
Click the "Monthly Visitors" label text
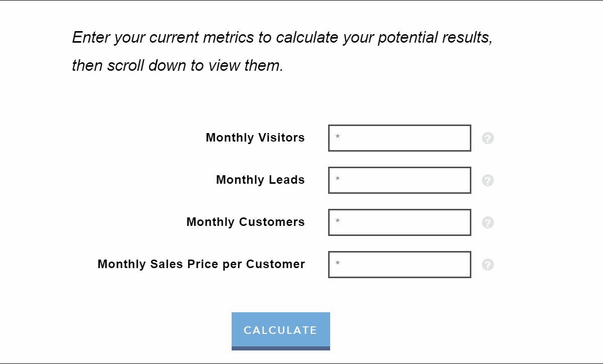pyautogui.click(x=255, y=138)
